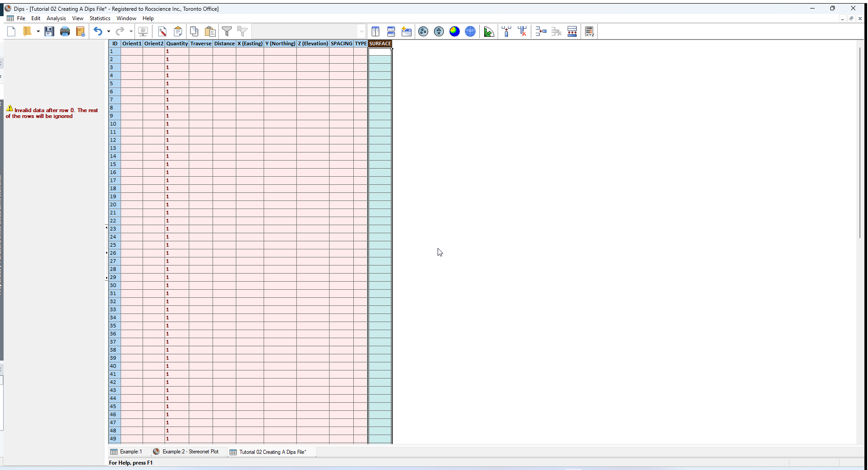868x470 pixels.
Task: Click the orange book settings icon
Action: pyautogui.click(x=81, y=31)
